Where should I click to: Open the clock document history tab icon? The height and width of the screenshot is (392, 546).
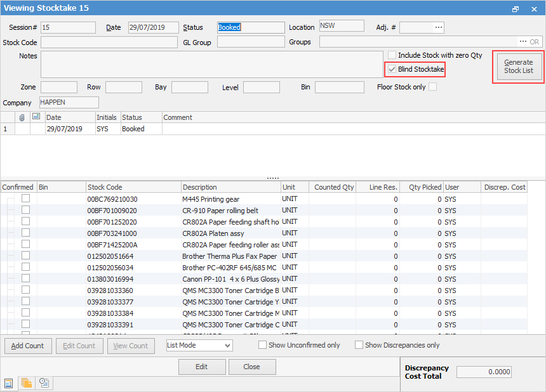coord(44,382)
